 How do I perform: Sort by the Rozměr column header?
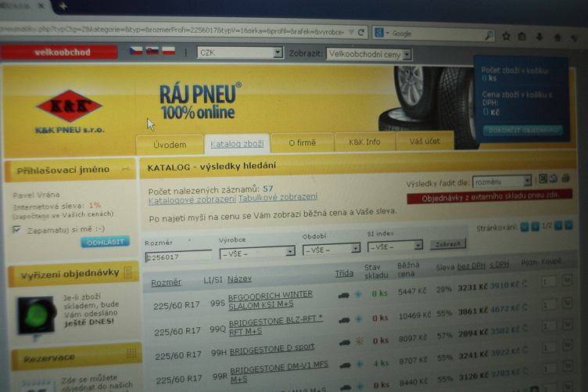[x=166, y=282]
